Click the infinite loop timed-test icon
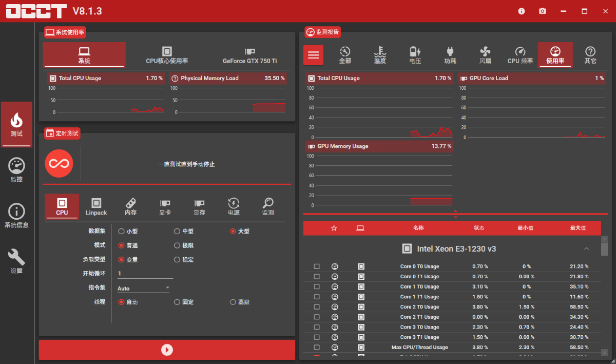The width and height of the screenshot is (616, 364). [59, 164]
